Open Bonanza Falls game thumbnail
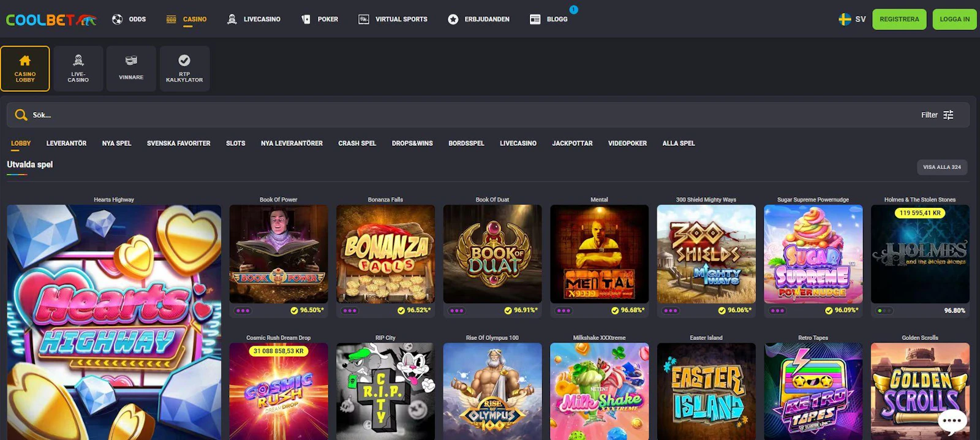 click(x=385, y=254)
